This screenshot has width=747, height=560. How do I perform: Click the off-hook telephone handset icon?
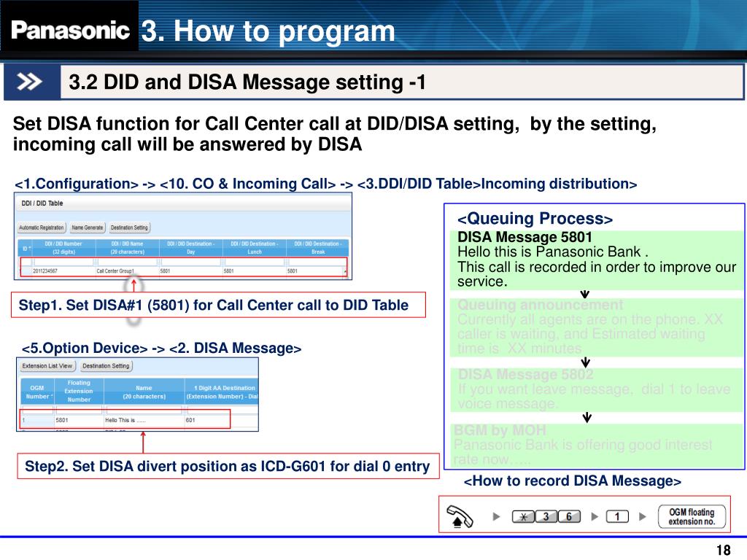coord(460,517)
